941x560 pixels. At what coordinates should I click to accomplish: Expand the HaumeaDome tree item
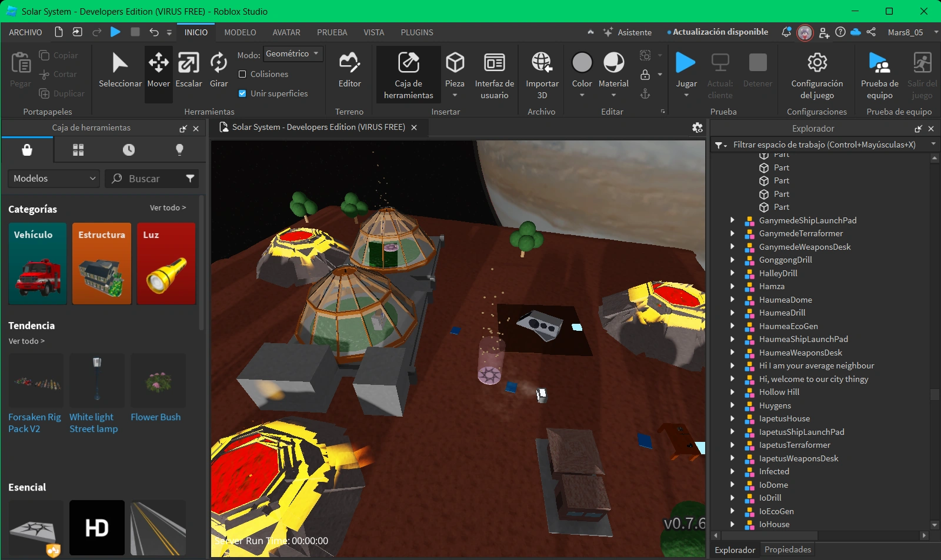(x=732, y=300)
